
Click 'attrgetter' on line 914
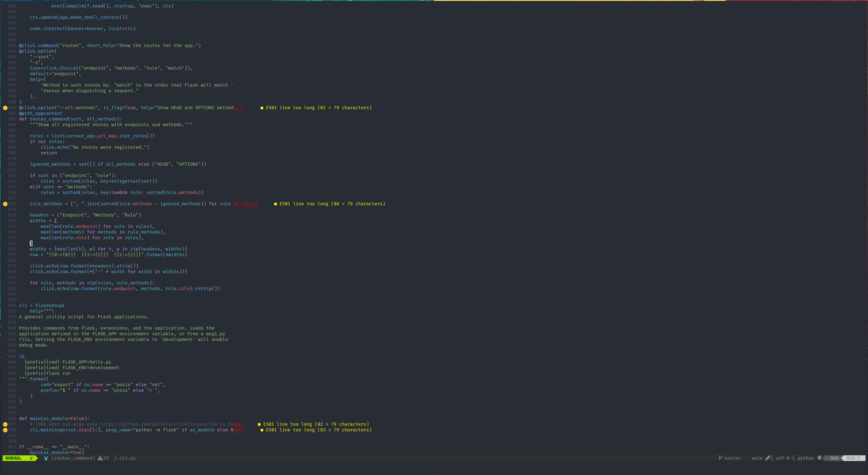click(x=125, y=181)
